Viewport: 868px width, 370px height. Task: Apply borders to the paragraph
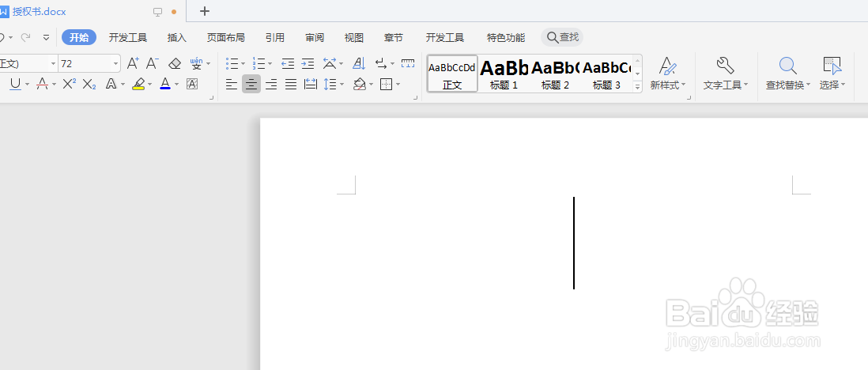tap(387, 84)
